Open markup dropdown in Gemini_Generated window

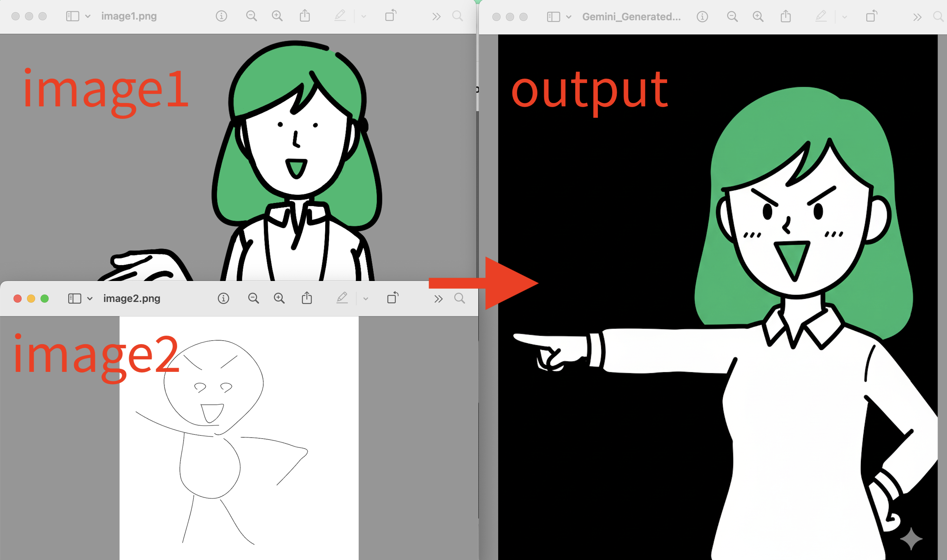(844, 17)
